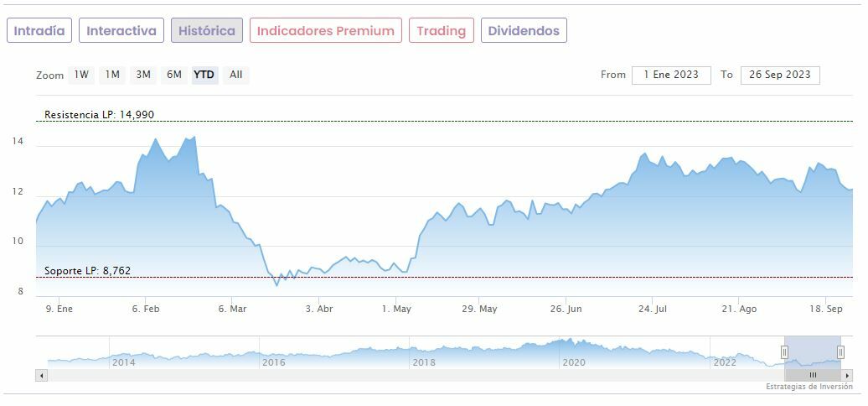The image size is (868, 406).
Task: Click the Trading button
Action: tap(441, 31)
